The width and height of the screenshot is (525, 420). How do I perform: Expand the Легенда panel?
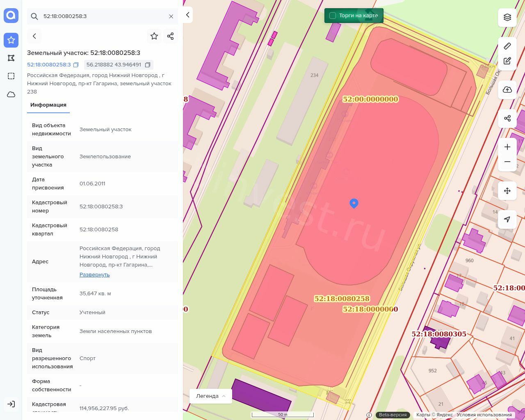coord(211,396)
